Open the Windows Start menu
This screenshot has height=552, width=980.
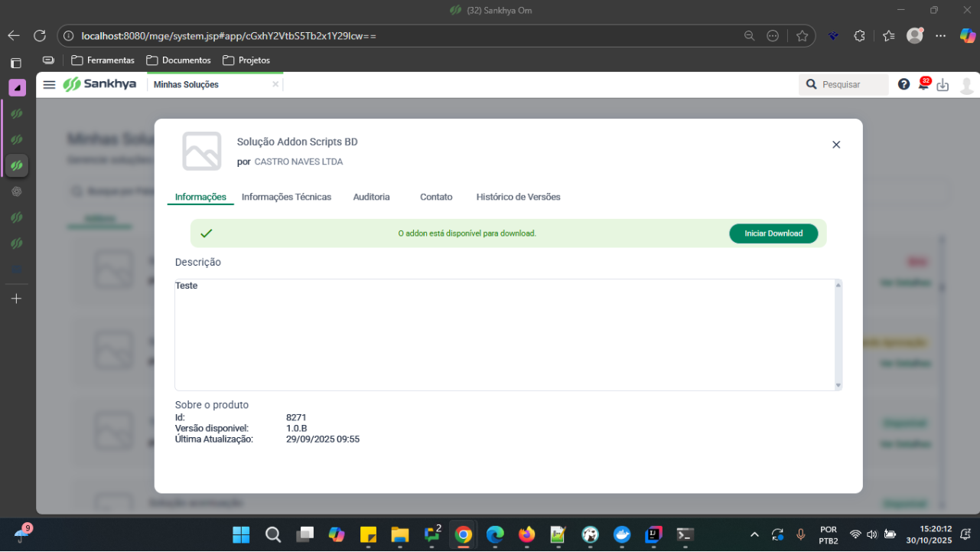(241, 534)
